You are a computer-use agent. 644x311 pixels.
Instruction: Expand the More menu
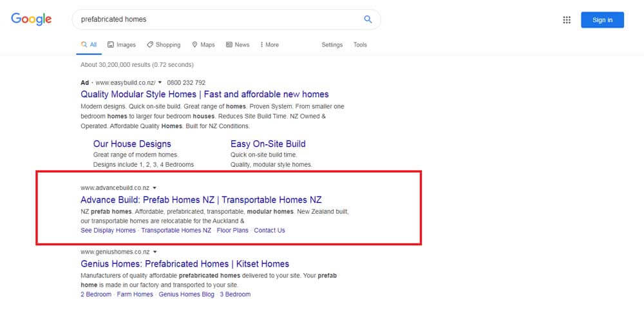[x=270, y=45]
